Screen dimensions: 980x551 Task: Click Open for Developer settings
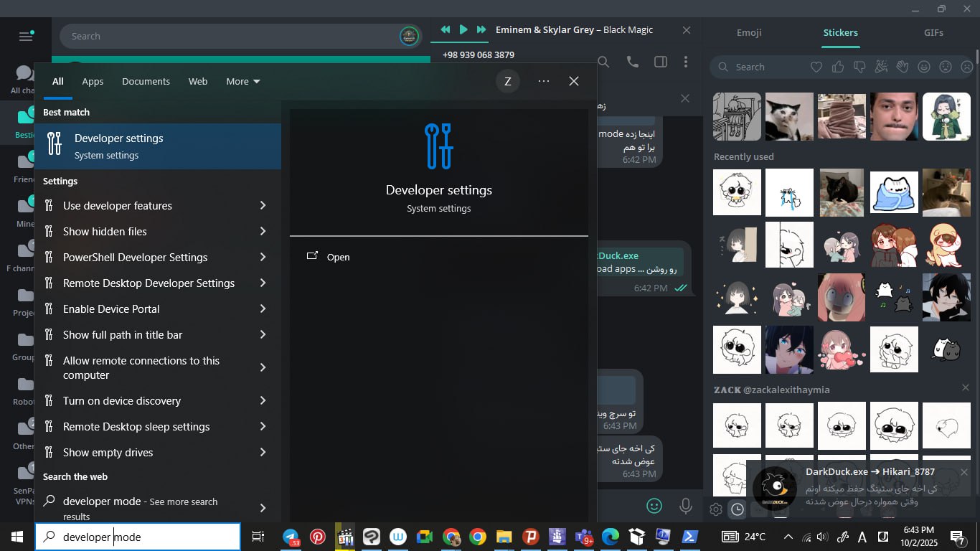click(x=338, y=257)
